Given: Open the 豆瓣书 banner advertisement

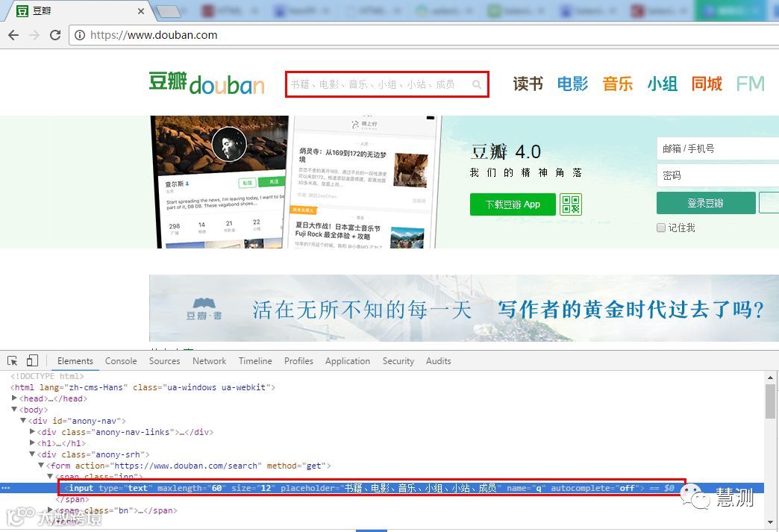Looking at the screenshot, I should point(464,308).
